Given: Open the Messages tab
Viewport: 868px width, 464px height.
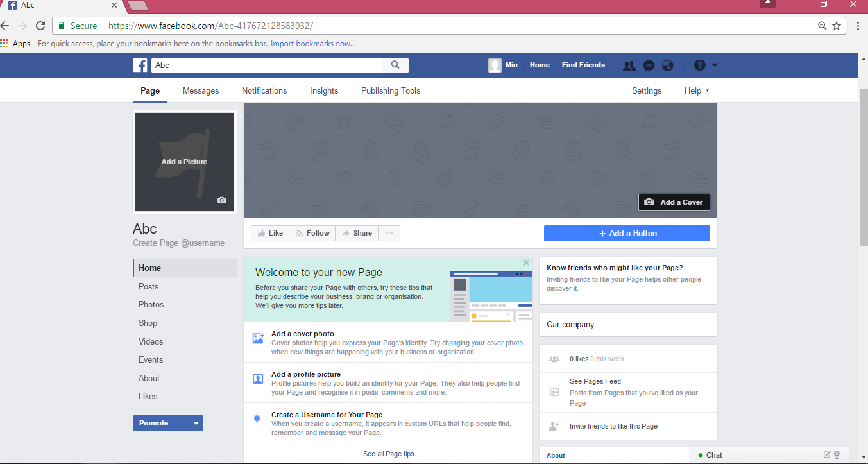Looking at the screenshot, I should (201, 90).
